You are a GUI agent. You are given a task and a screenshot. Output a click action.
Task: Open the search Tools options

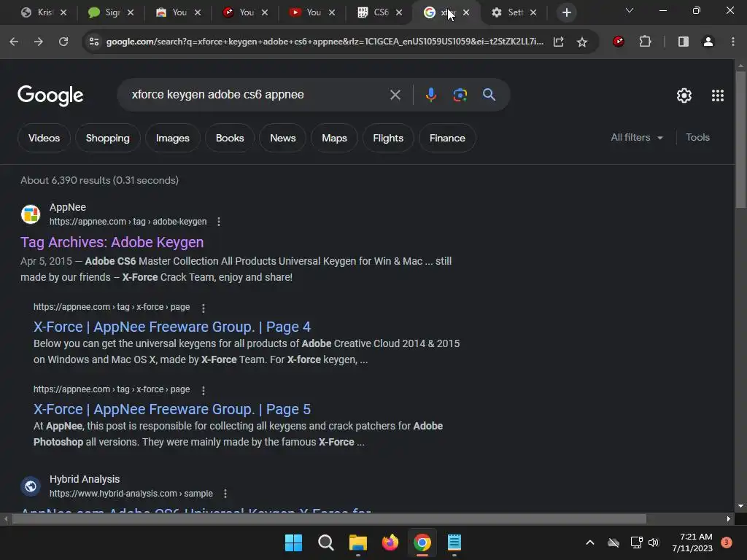tap(697, 138)
